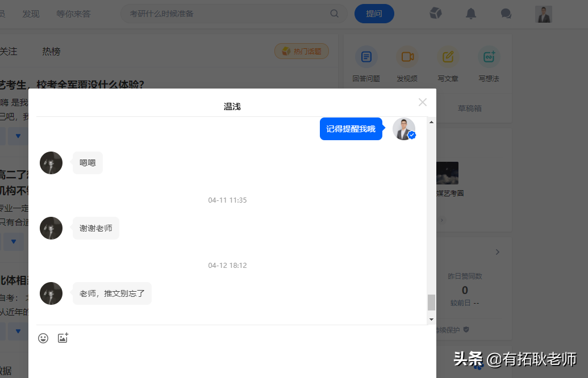Open messages via the chat bubble icon

tap(506, 13)
